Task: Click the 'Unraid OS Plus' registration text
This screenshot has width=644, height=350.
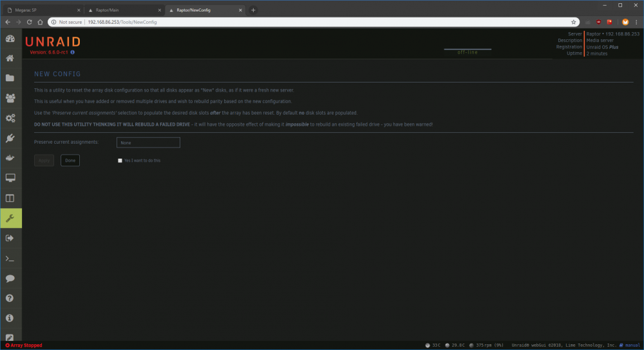Action: [602, 47]
